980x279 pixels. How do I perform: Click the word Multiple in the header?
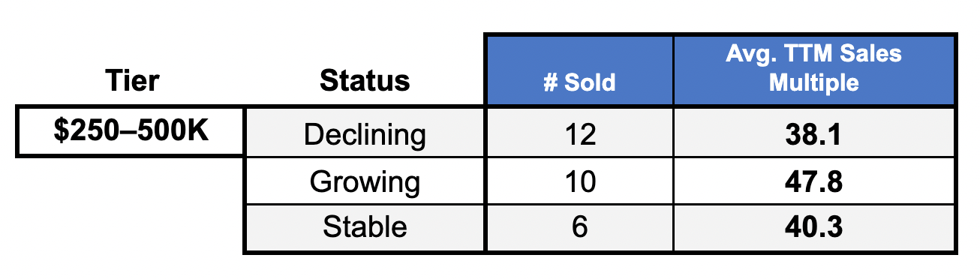814,82
